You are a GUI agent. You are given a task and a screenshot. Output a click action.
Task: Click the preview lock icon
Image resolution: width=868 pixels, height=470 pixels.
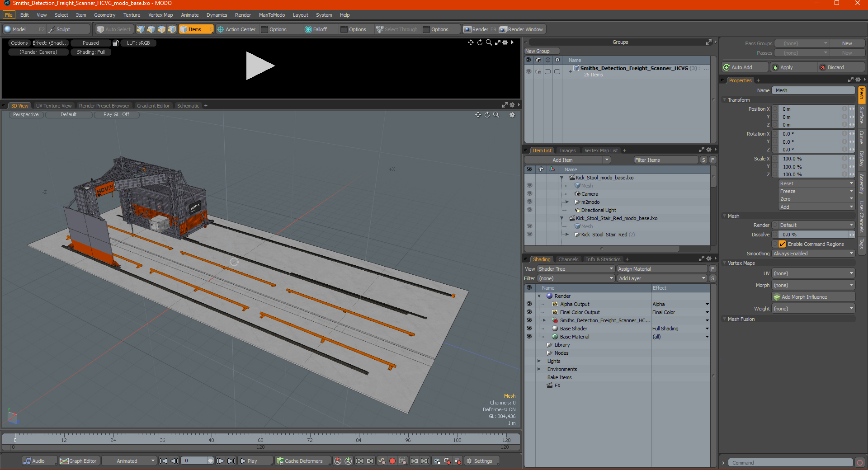116,43
